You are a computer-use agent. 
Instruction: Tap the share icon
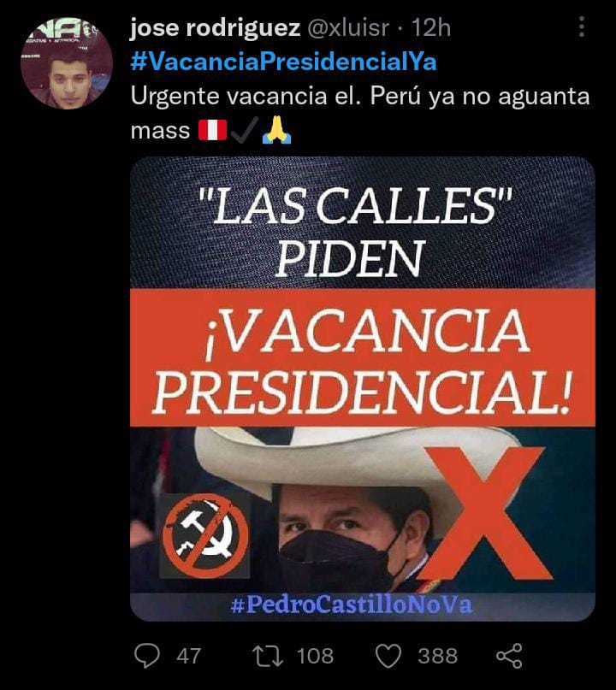click(x=509, y=656)
